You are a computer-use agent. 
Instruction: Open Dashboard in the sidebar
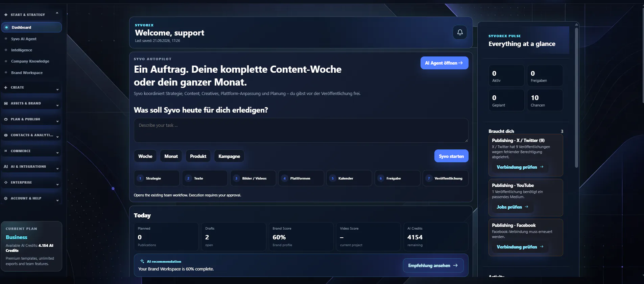coord(31,27)
